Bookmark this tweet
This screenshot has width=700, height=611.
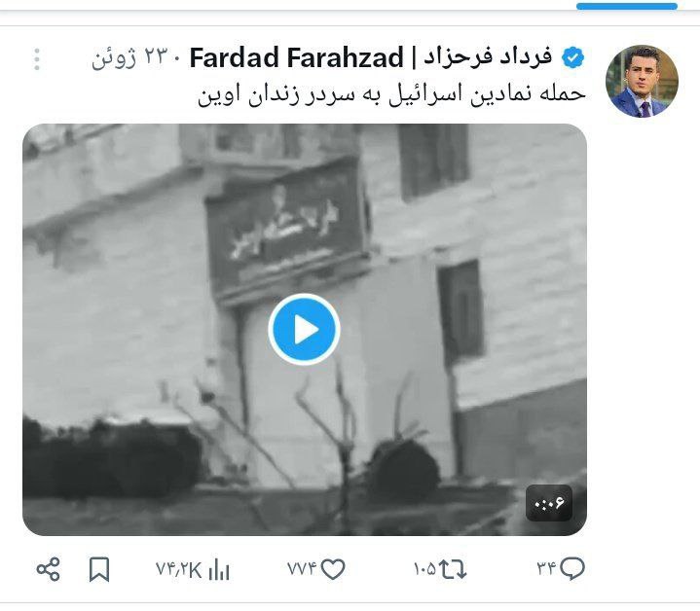[99, 569]
